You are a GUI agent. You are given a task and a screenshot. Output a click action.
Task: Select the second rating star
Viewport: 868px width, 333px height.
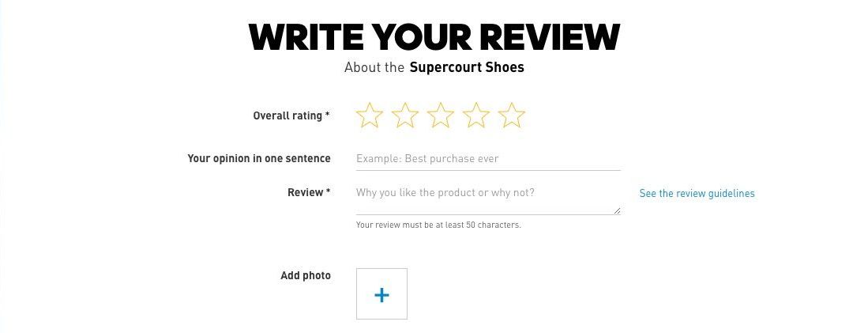(x=405, y=115)
